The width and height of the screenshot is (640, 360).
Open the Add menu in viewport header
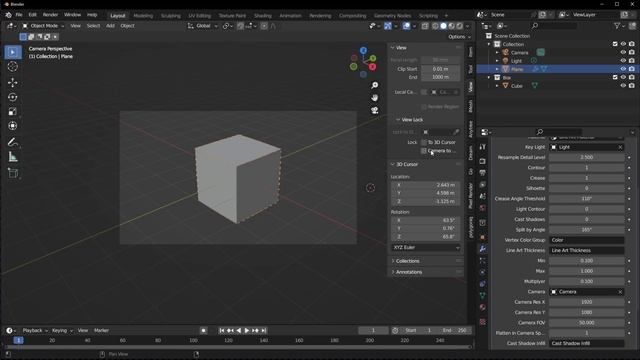click(x=110, y=26)
